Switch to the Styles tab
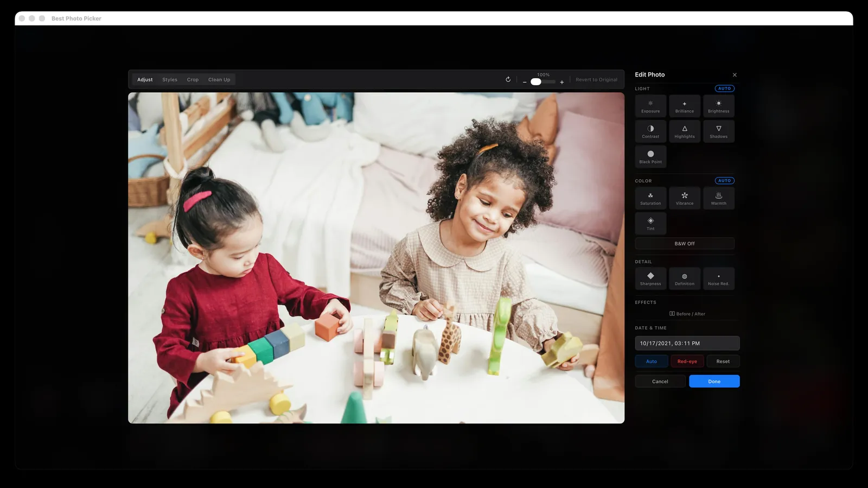The height and width of the screenshot is (488, 868). click(x=170, y=80)
